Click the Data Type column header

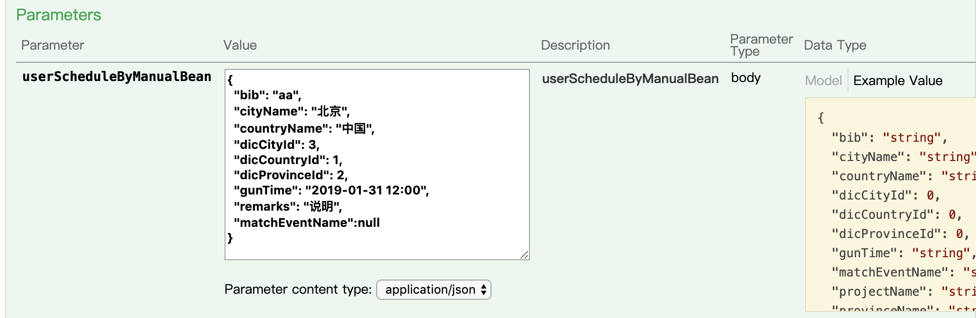835,45
